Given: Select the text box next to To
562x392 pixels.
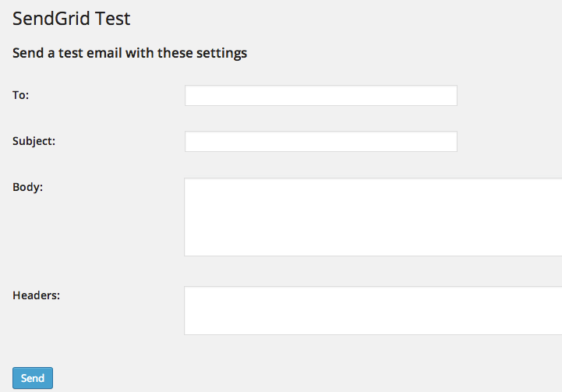Looking at the screenshot, I should pyautogui.click(x=320, y=96).
